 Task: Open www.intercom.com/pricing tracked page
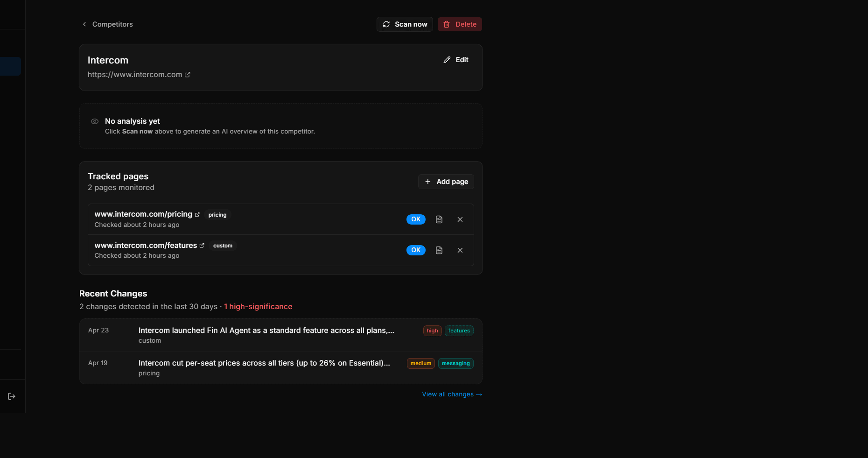(x=143, y=214)
